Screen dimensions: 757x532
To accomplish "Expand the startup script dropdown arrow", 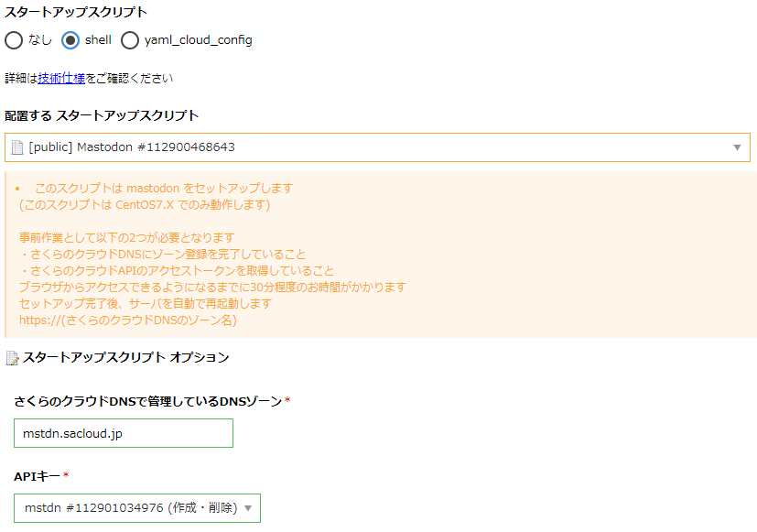I will (x=737, y=147).
